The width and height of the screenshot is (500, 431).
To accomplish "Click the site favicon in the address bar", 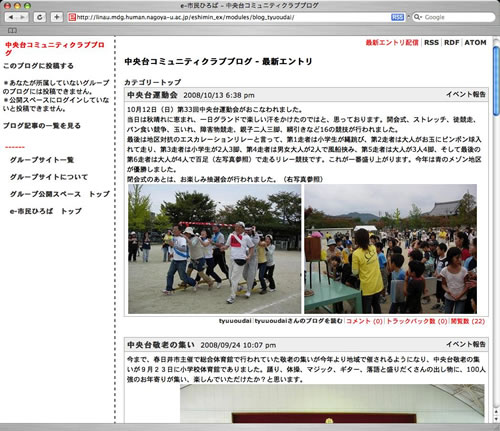I will tap(72, 17).
